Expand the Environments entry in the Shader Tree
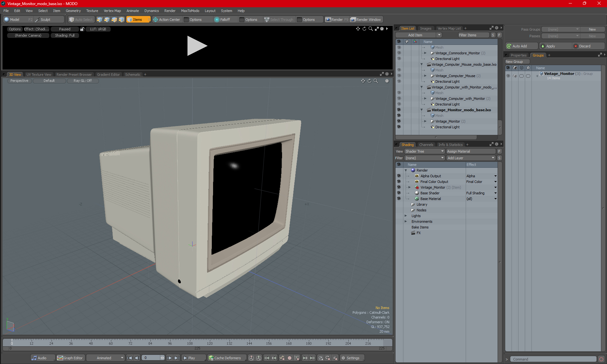 [x=406, y=221]
